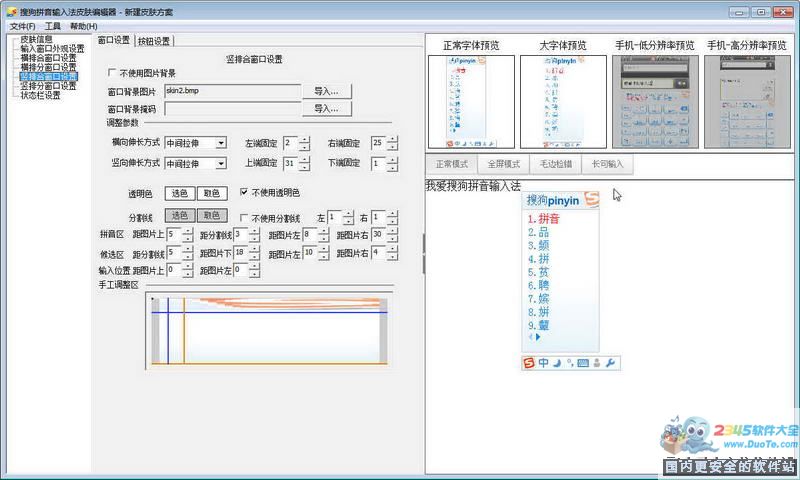
Task: Click the 我爱搜狗拼音输入法 preview text
Action: 473,186
